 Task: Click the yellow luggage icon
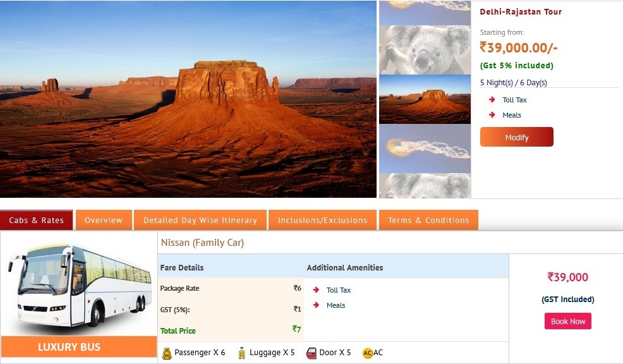241,353
